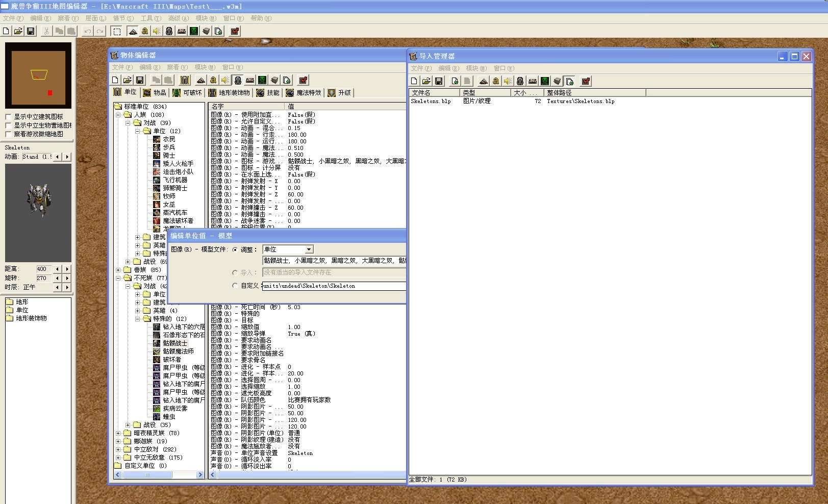Click 类型 column header in import manager
Screen dimensions: 828x504
tap(485, 92)
